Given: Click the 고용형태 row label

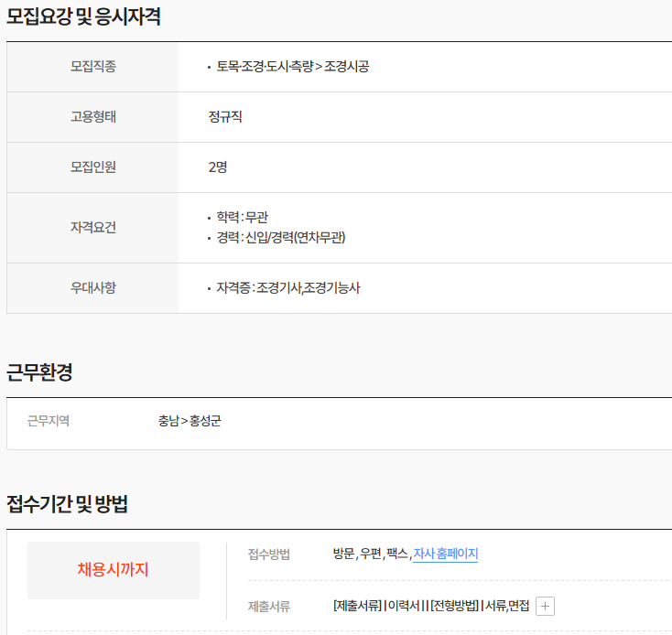Looking at the screenshot, I should (x=93, y=116).
